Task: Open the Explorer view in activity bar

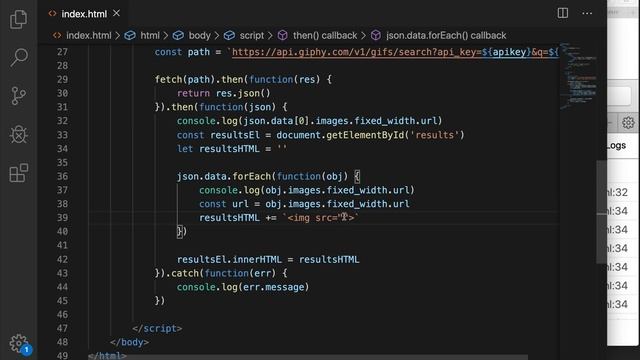Action: [x=18, y=19]
